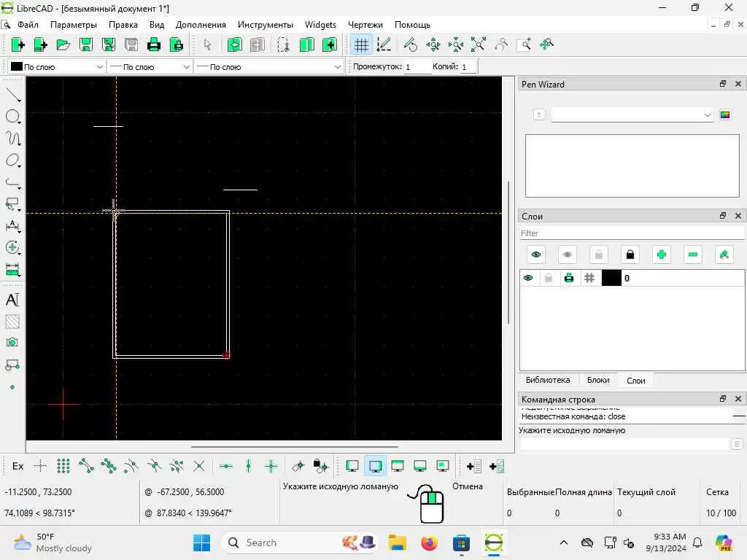Lock relative zero position icon
The width and height of the screenshot is (747, 560).
(x=321, y=466)
